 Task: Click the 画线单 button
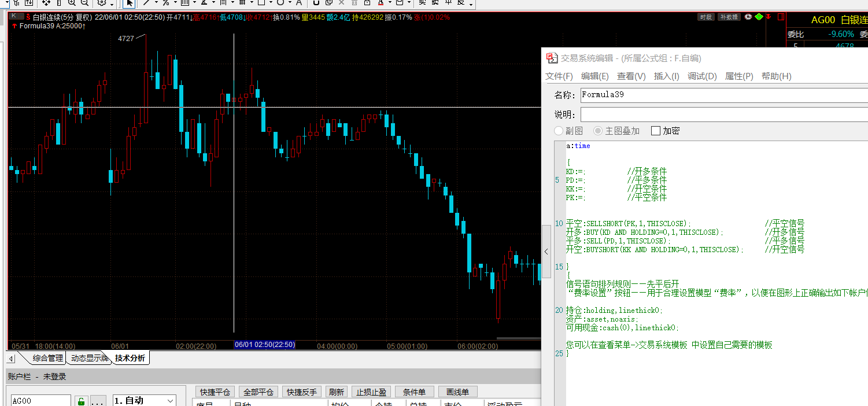pos(457,392)
